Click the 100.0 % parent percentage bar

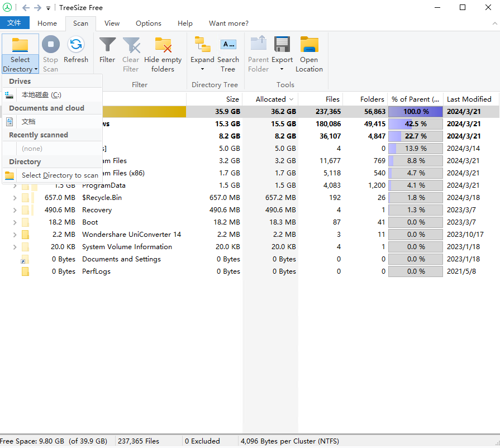pos(416,112)
